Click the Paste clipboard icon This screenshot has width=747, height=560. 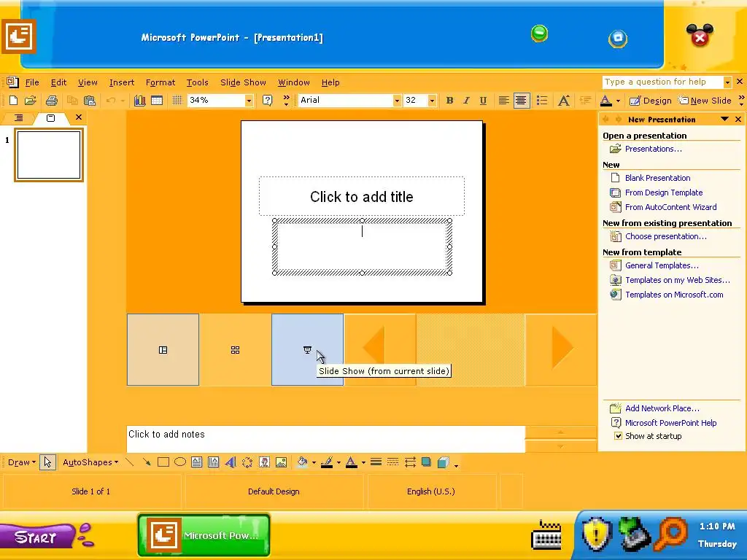tap(90, 101)
